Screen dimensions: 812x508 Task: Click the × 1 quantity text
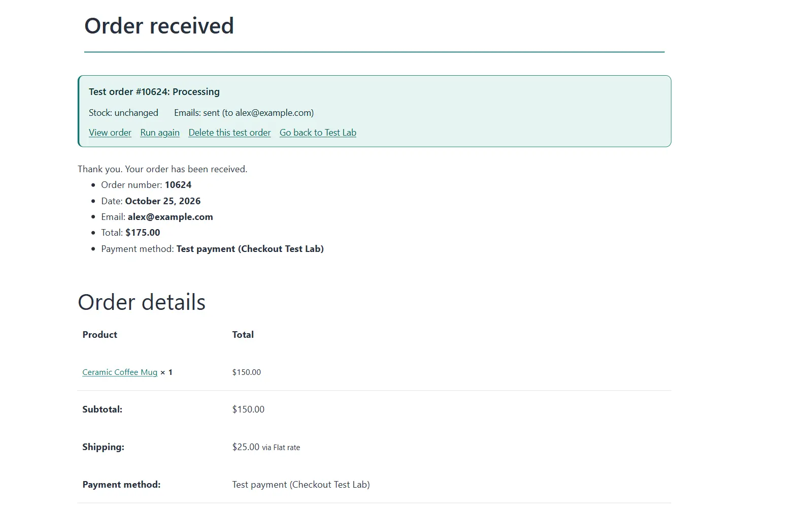166,372
